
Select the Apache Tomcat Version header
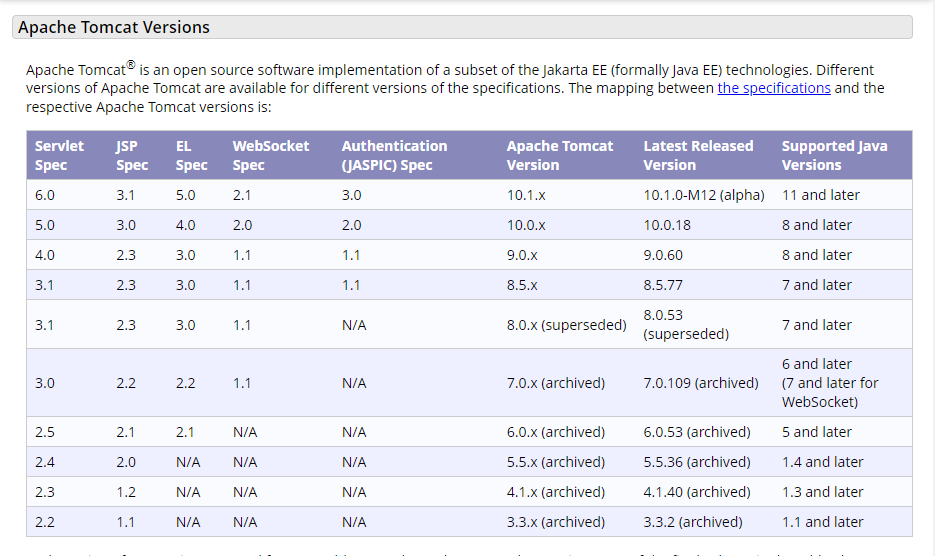point(560,155)
